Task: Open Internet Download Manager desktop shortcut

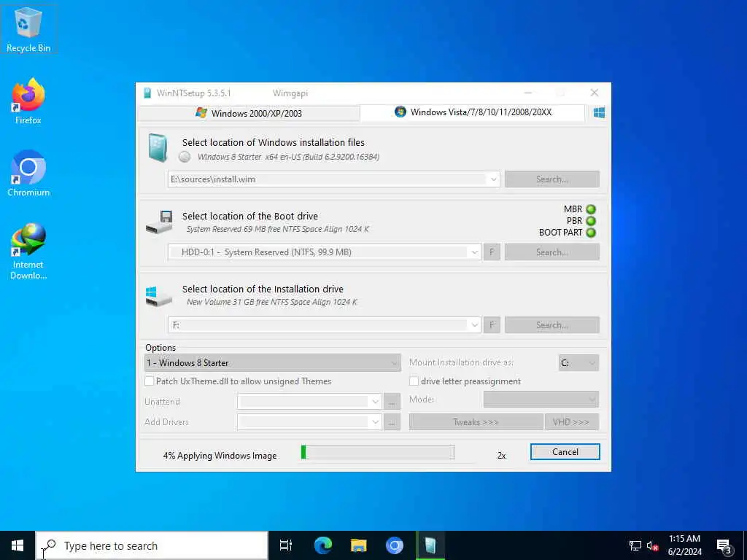Action: click(x=28, y=251)
